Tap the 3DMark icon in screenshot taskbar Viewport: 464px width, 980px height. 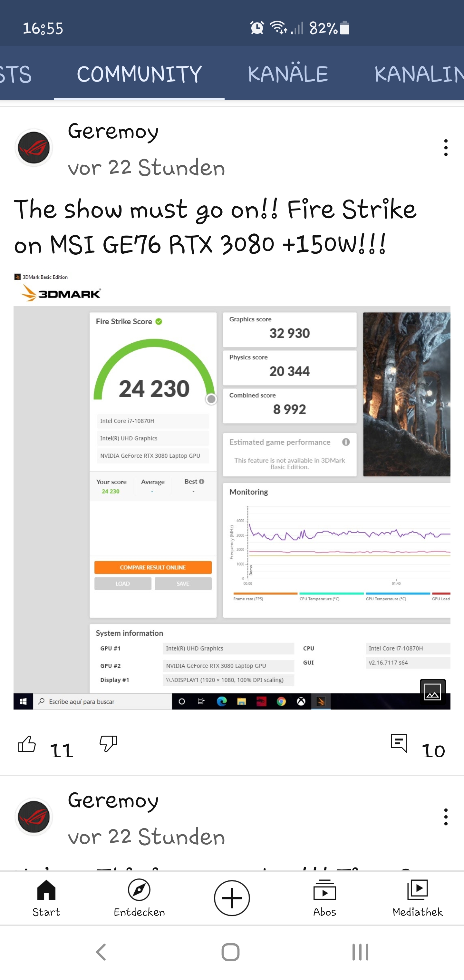[321, 701]
